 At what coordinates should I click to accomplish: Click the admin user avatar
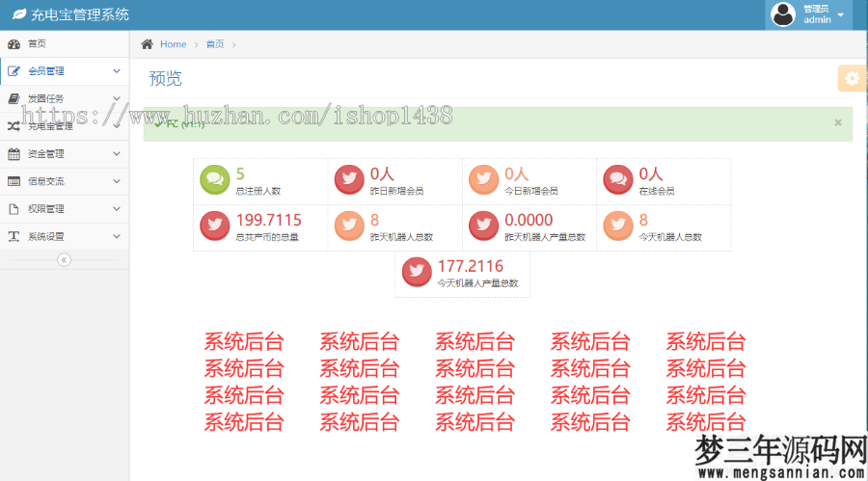click(x=783, y=14)
